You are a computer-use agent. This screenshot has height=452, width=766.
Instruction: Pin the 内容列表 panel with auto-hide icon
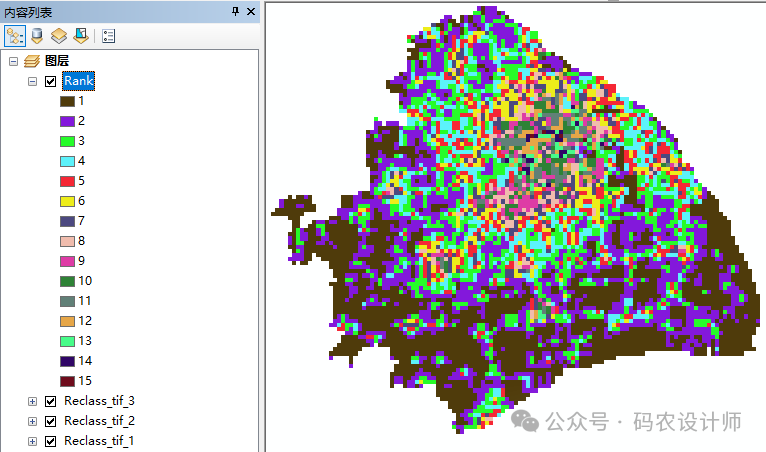(235, 11)
